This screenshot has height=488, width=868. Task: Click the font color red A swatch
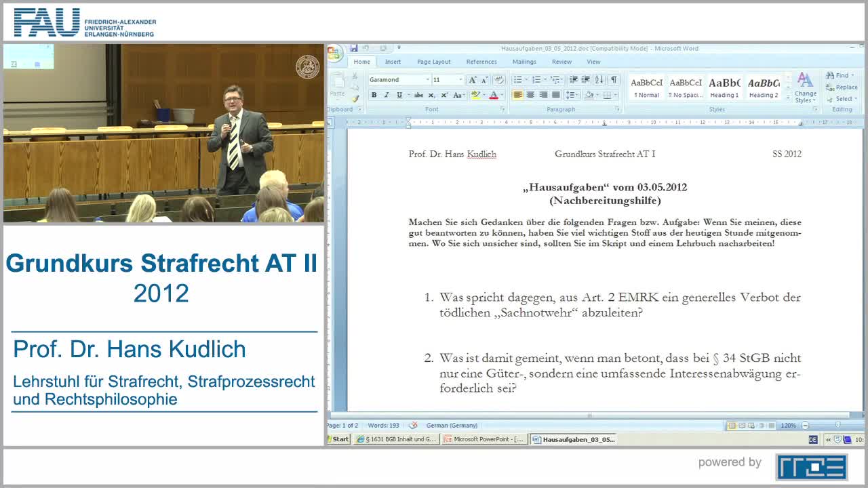[493, 96]
